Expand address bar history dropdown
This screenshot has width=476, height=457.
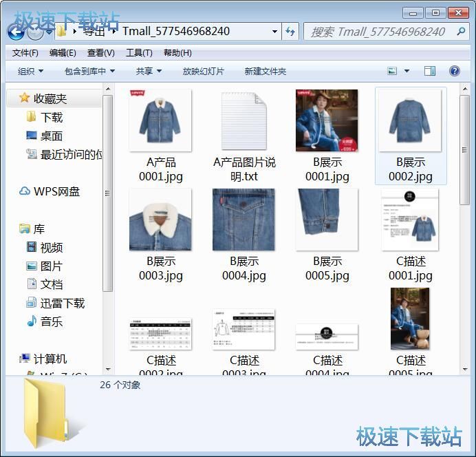[274, 31]
